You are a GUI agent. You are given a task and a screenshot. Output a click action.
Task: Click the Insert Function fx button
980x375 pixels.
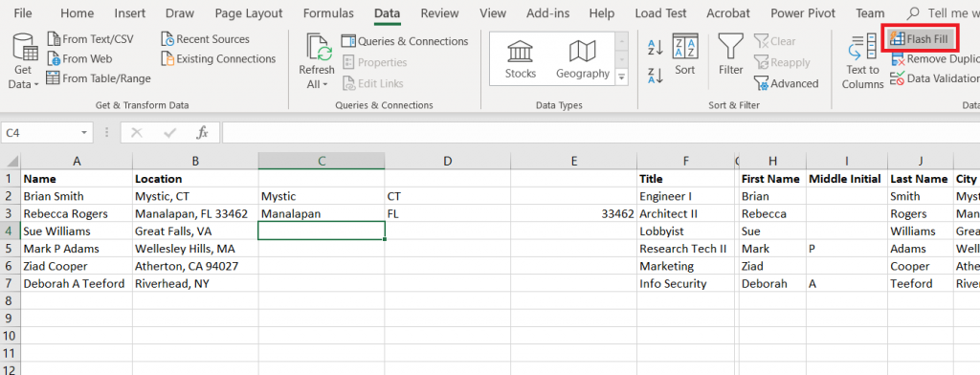point(203,133)
